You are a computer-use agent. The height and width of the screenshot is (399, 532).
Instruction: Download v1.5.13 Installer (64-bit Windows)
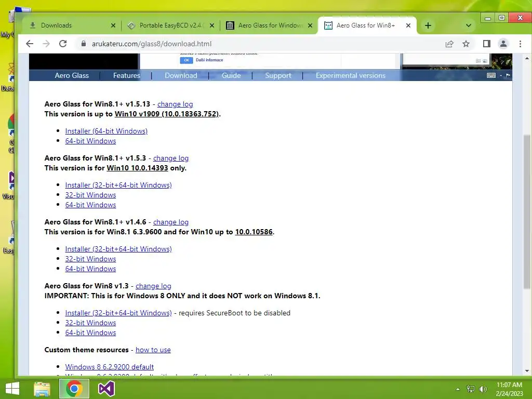106,131
